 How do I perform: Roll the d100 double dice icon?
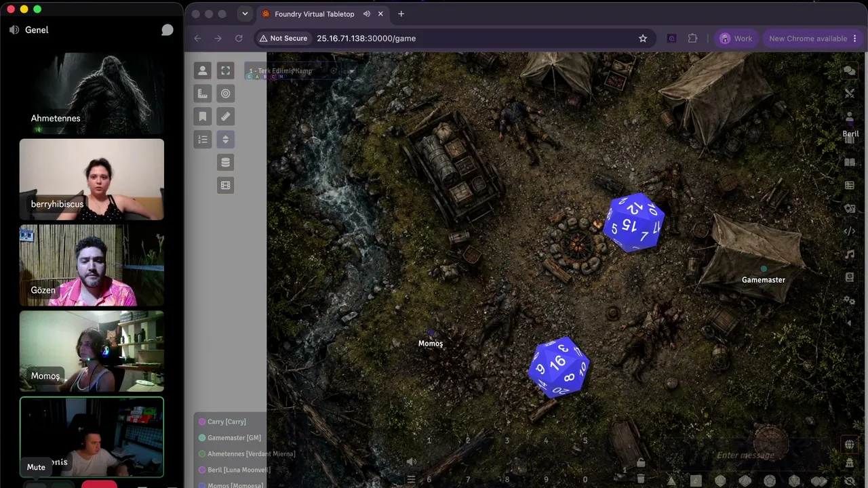tap(819, 481)
